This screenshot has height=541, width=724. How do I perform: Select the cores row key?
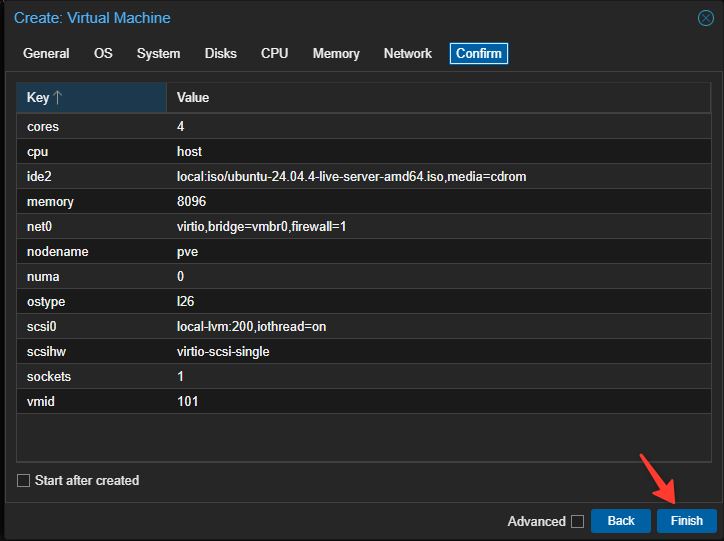tap(91, 126)
